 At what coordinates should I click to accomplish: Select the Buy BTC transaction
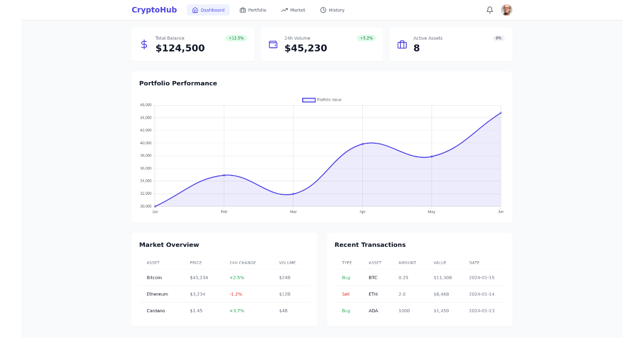click(x=346, y=277)
